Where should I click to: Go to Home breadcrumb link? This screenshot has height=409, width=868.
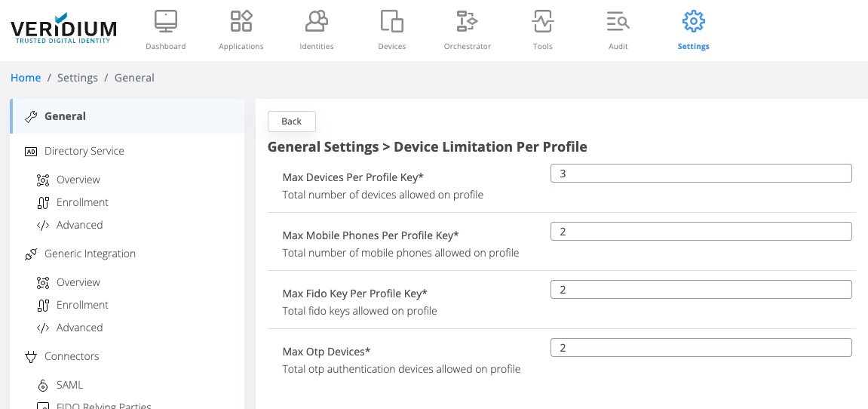[x=26, y=78]
